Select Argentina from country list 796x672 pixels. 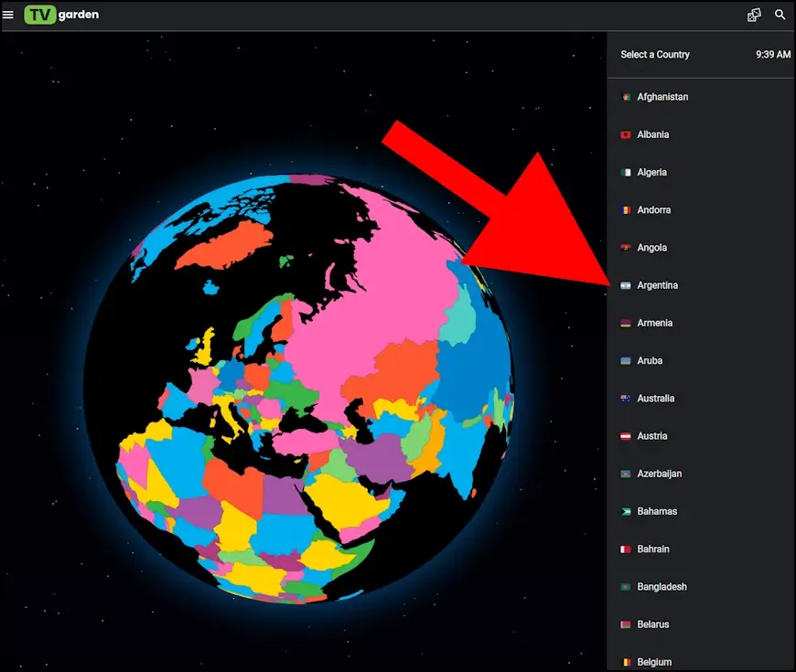point(657,285)
